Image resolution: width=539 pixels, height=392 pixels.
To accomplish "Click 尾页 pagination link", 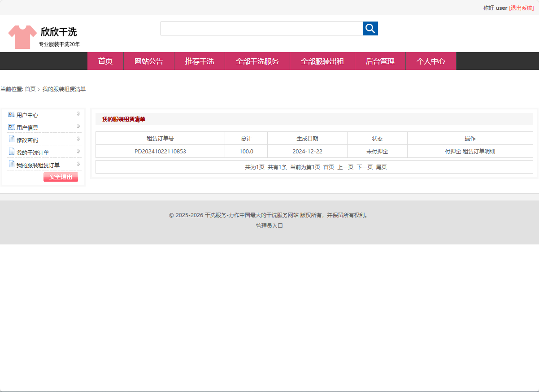I will pyautogui.click(x=381, y=167).
